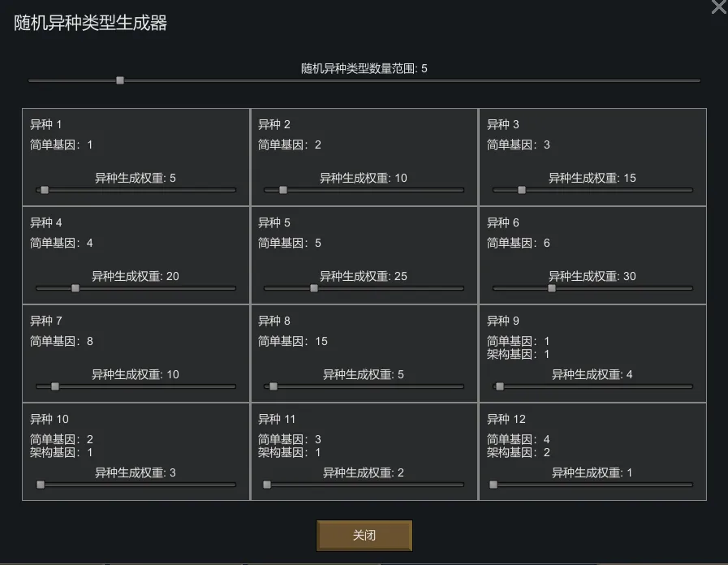
Task: Click the 异种 10 weight slider handle
Action: pyautogui.click(x=41, y=485)
